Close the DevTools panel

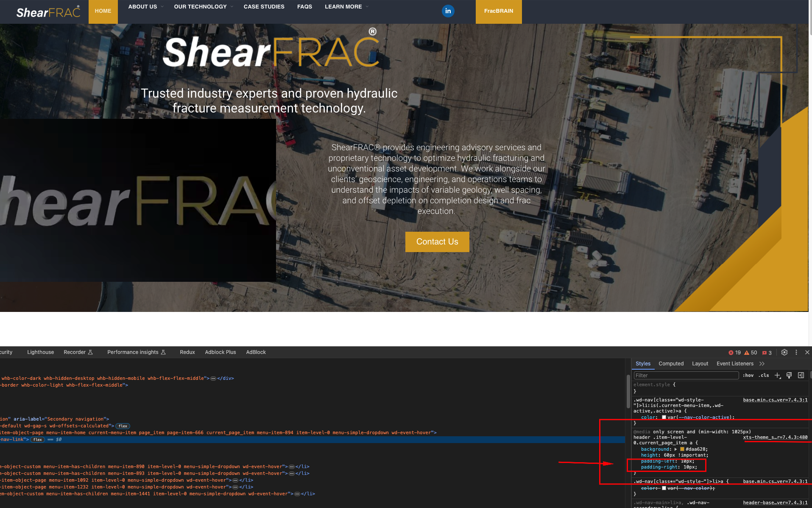click(x=807, y=352)
